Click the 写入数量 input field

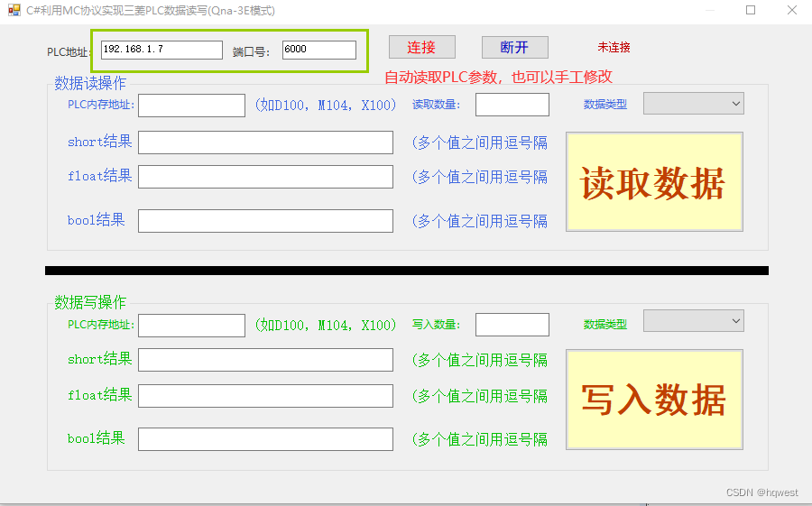tap(512, 325)
